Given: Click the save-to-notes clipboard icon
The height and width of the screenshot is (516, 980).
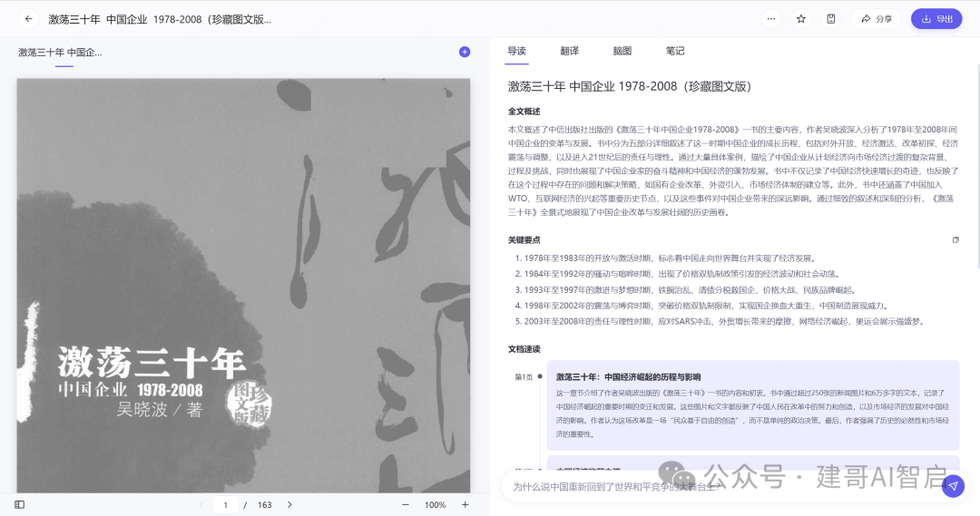Looking at the screenshot, I should coord(830,19).
